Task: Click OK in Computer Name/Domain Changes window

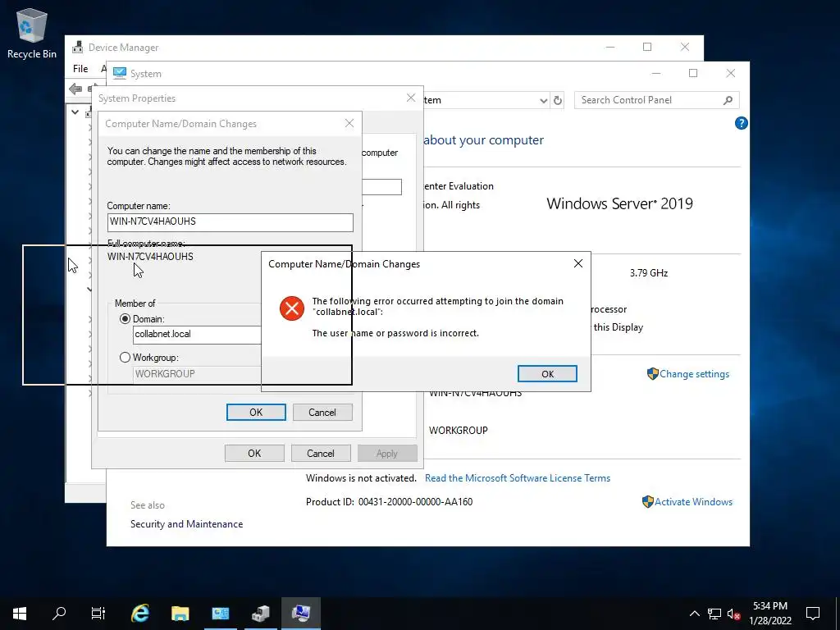Action: (256, 413)
